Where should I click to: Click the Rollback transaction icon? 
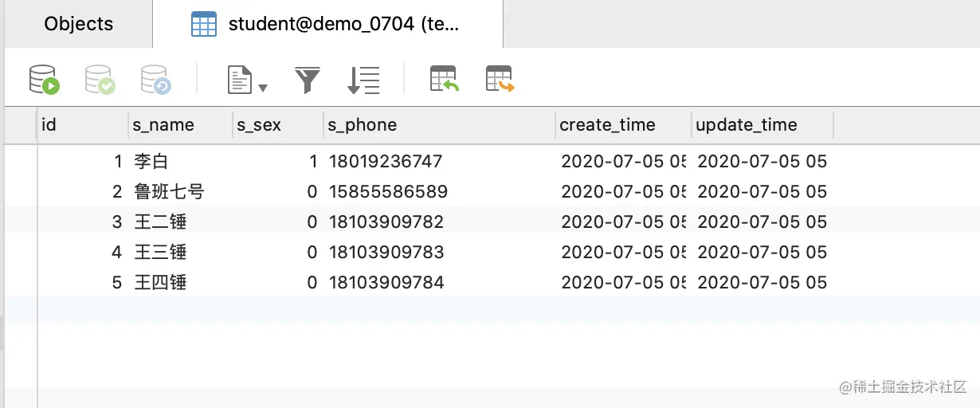[156, 80]
